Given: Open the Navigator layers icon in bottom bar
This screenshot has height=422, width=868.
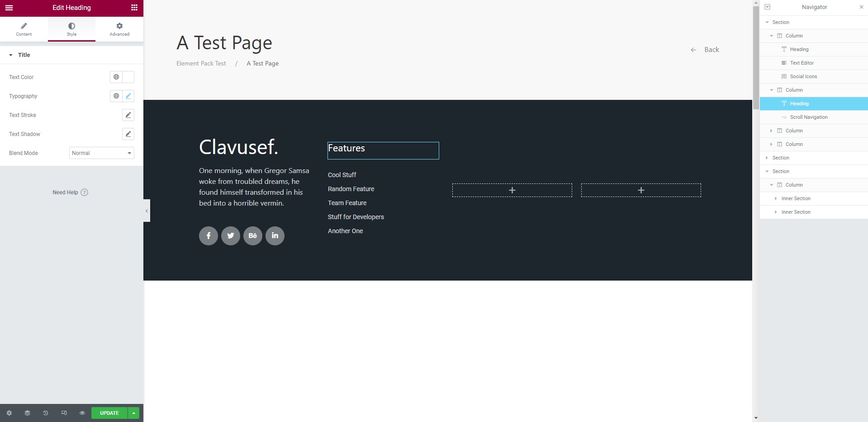Looking at the screenshot, I should (27, 413).
